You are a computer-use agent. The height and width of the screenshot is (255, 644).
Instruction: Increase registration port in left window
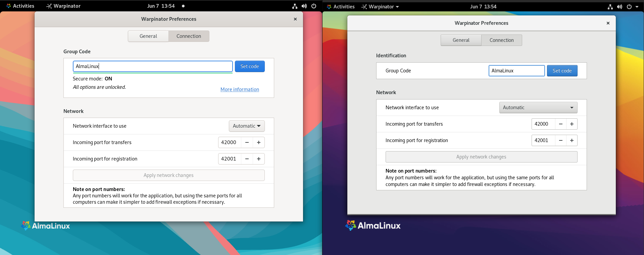tap(258, 159)
